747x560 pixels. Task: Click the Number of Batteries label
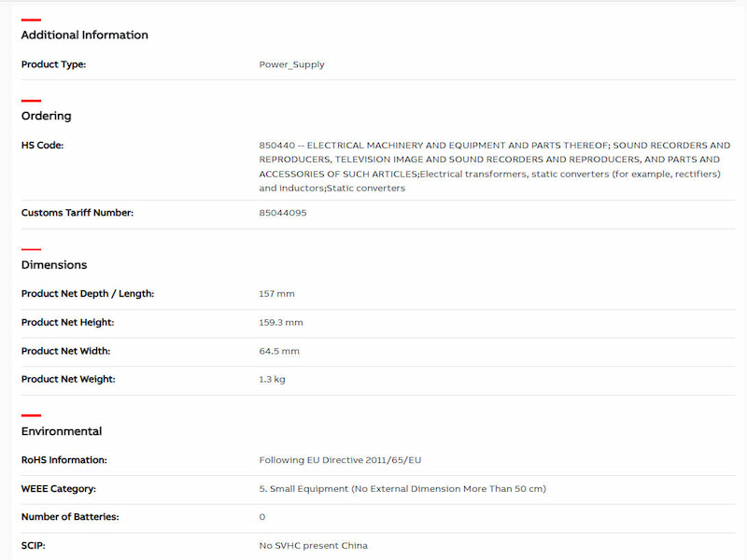click(x=70, y=517)
